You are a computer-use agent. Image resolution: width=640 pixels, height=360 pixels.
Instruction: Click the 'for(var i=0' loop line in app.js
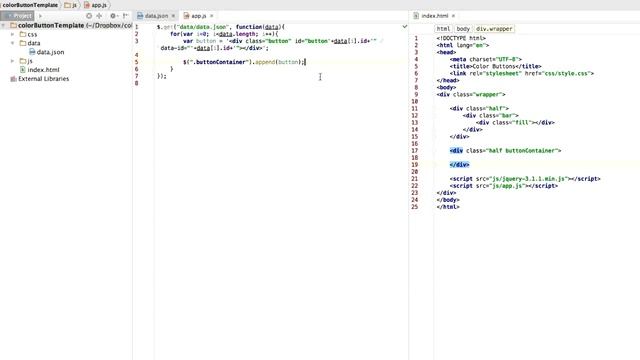[224, 34]
